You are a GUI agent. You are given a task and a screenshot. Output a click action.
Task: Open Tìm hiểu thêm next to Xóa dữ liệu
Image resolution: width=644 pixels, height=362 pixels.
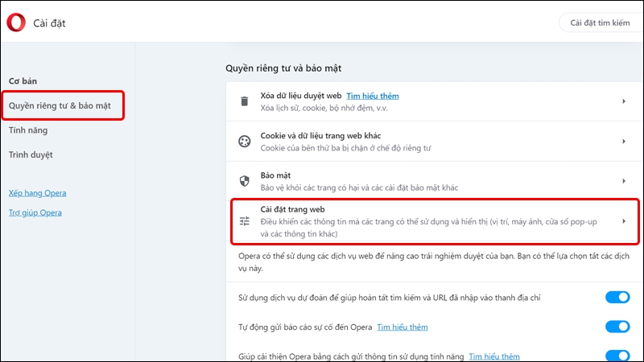tap(373, 96)
